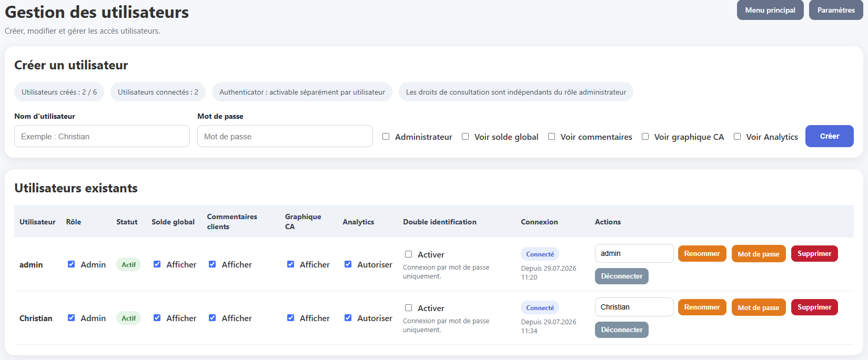
Task: Enable Voir commentaires for new user
Action: coord(551,137)
